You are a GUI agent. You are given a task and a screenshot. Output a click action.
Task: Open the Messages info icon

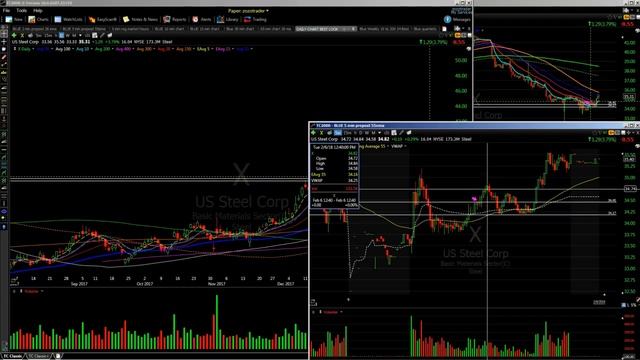[447, 19]
